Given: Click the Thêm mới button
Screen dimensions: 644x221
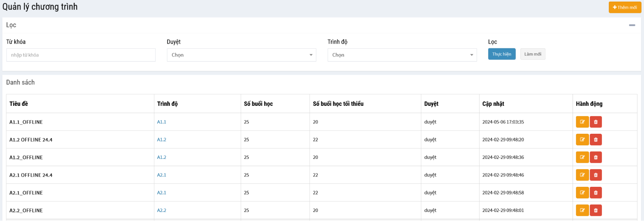Looking at the screenshot, I should point(624,7).
